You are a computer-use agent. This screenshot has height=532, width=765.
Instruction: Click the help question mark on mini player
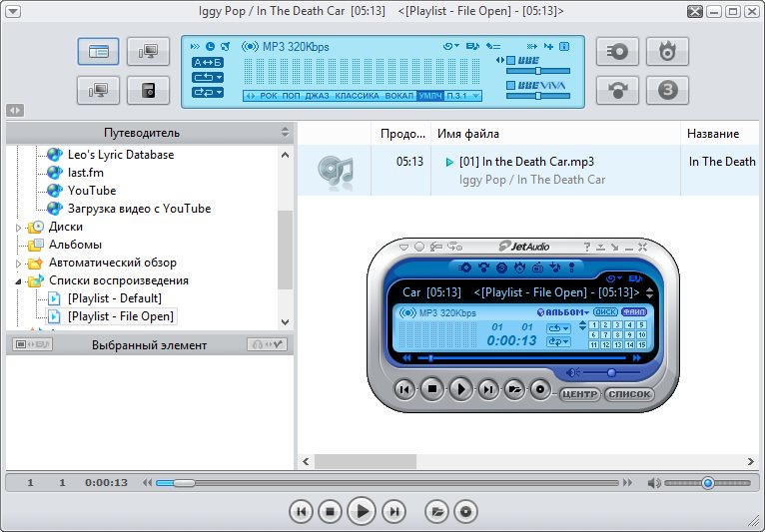[587, 247]
